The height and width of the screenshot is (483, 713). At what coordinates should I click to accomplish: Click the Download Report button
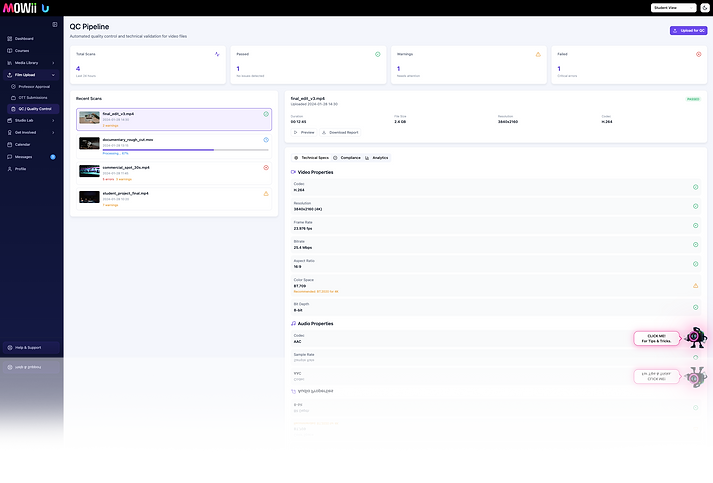pyautogui.click(x=340, y=132)
